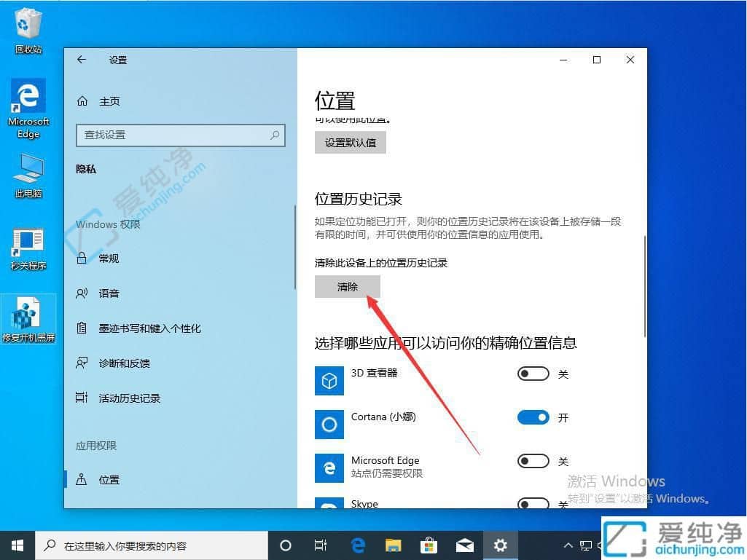Image resolution: width=747 pixels, height=560 pixels.
Task: Click the feedback icon beside 诊断和反馈
Action: (x=82, y=363)
